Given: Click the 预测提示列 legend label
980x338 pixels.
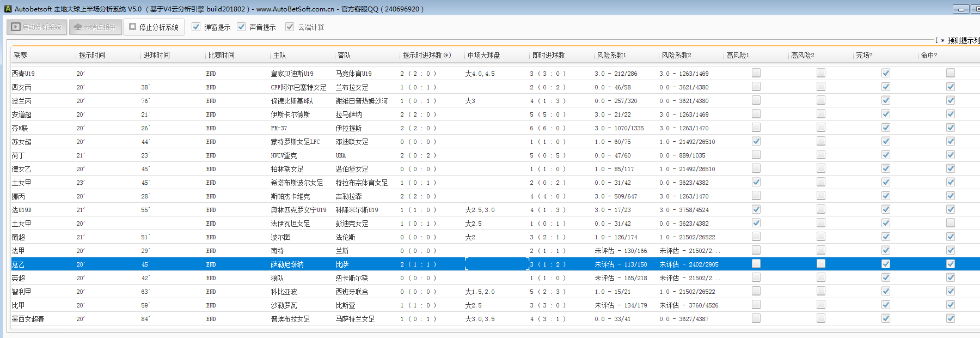Looking at the screenshot, I should click(963, 40).
